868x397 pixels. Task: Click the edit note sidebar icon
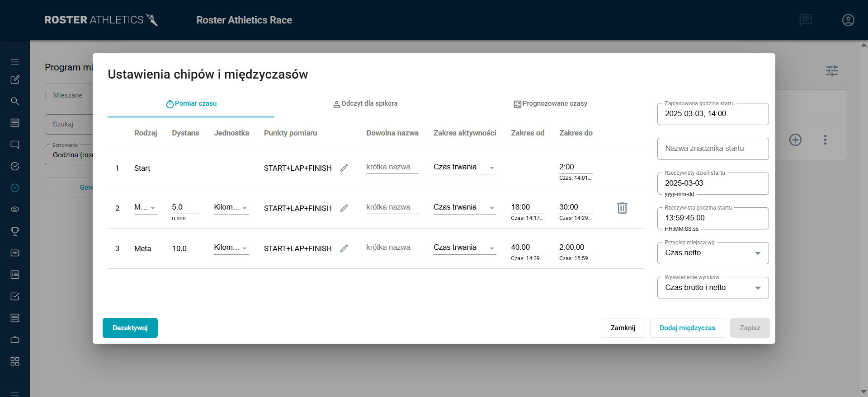coord(15,79)
